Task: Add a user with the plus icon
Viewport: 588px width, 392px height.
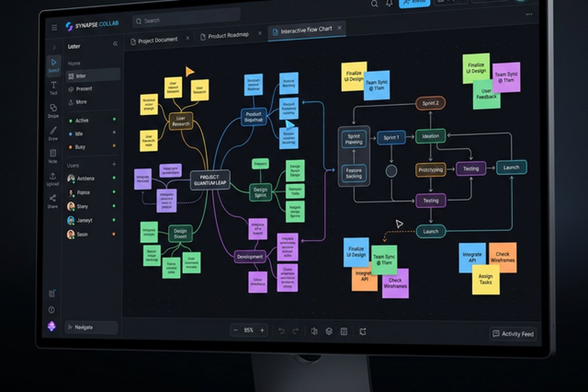Action: (114, 164)
